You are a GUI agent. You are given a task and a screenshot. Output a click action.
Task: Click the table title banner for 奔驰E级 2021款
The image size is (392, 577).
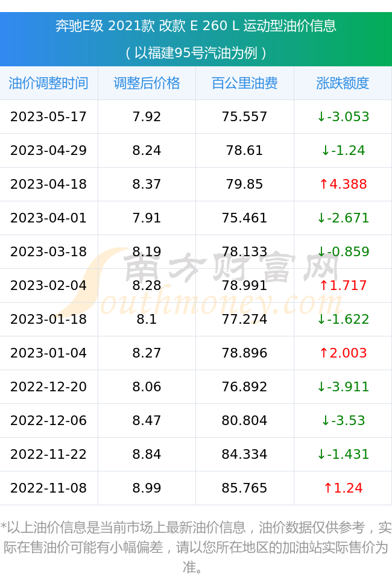tap(196, 39)
